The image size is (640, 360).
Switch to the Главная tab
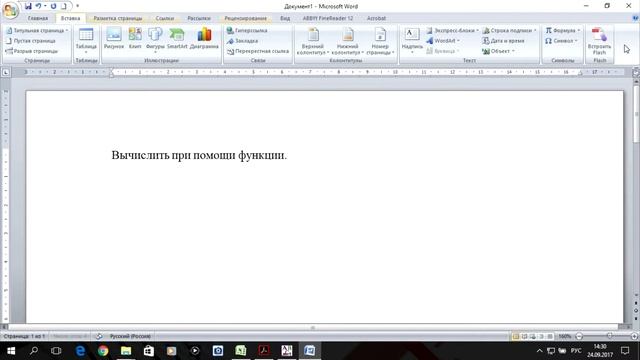pyautogui.click(x=38, y=18)
